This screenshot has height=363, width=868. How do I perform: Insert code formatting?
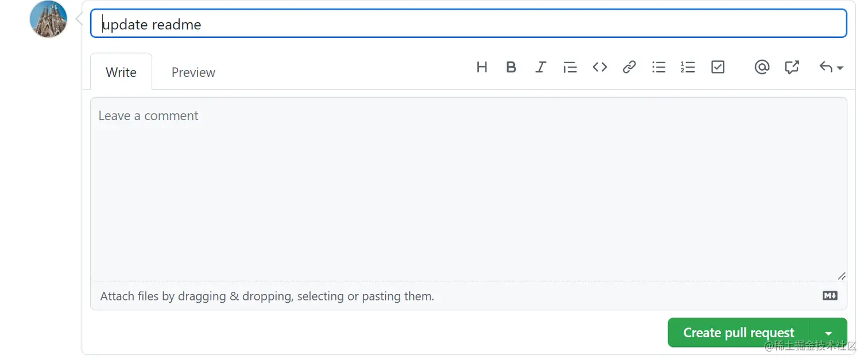click(x=600, y=67)
